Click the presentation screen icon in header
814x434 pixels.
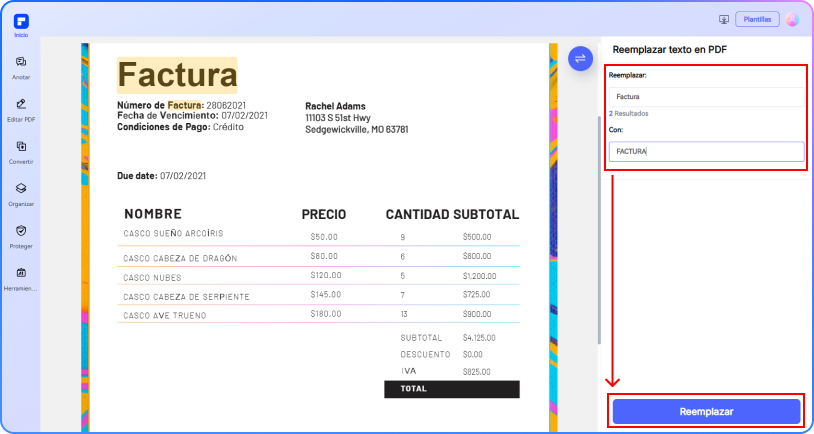[x=724, y=19]
